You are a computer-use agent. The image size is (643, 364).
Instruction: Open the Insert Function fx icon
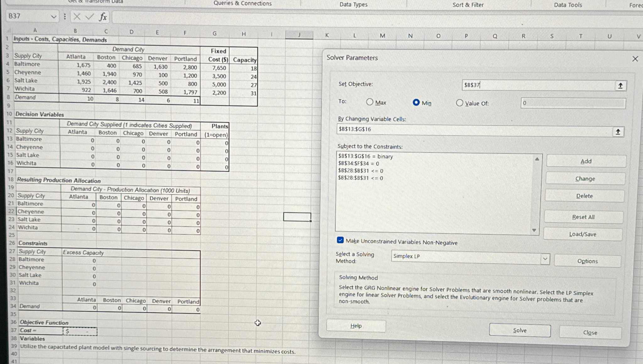[x=103, y=17]
